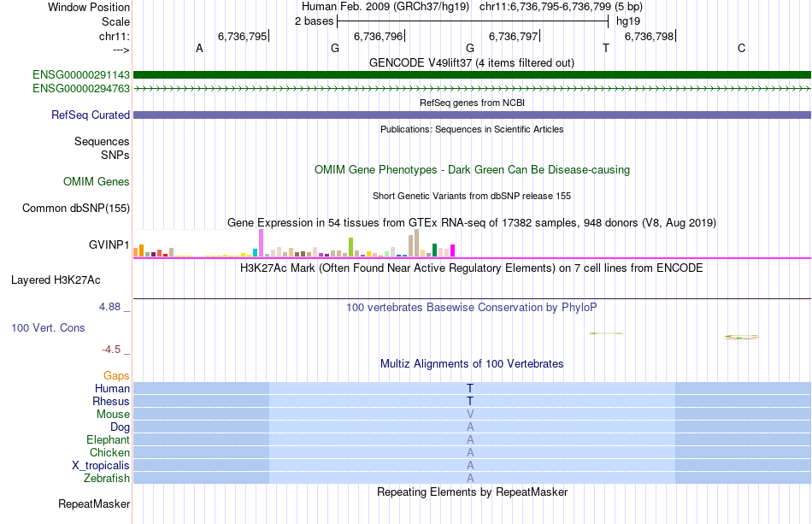Image resolution: width=812 pixels, height=524 pixels.
Task: Click the V codon in Mouse row
Action: pyautogui.click(x=470, y=415)
